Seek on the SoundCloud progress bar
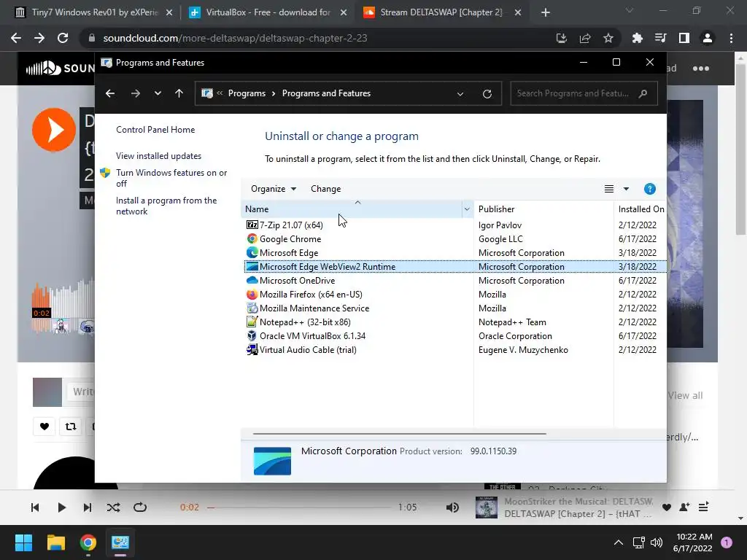Screen dimensions: 747x560 pyautogui.click(x=299, y=507)
